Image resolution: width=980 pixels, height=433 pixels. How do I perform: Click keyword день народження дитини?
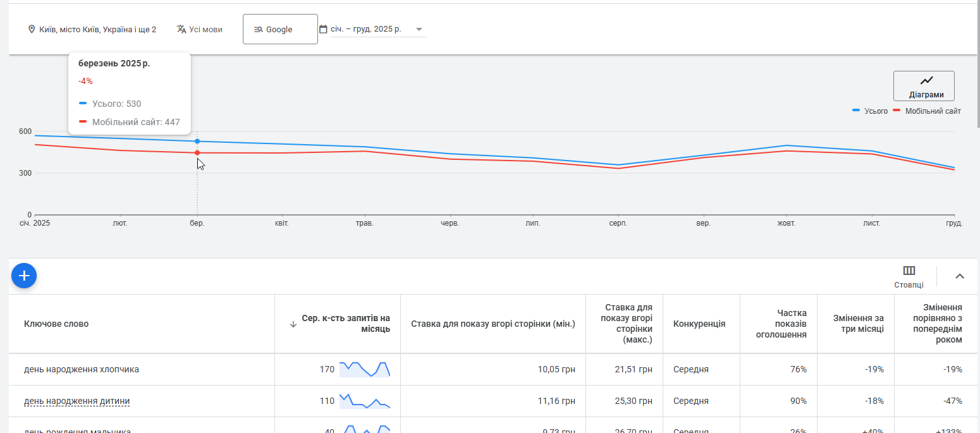pyautogui.click(x=77, y=401)
